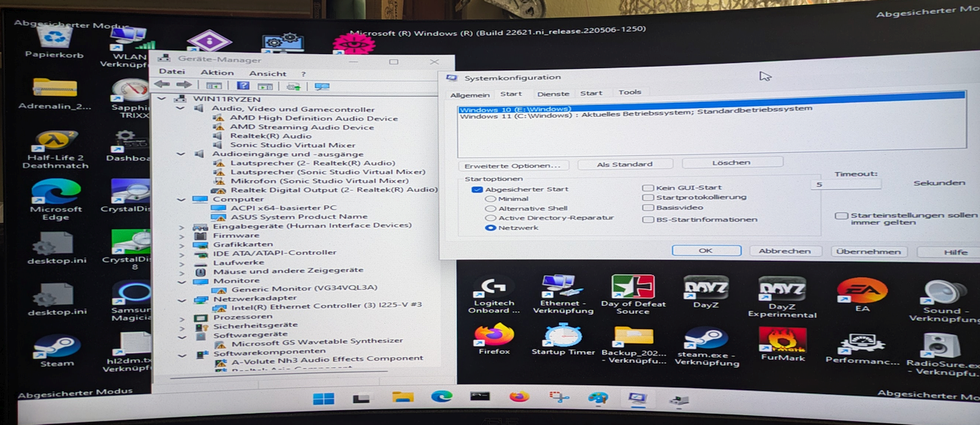Select Active Directory-Reparatur radio button
The height and width of the screenshot is (425, 980).
[x=490, y=218]
